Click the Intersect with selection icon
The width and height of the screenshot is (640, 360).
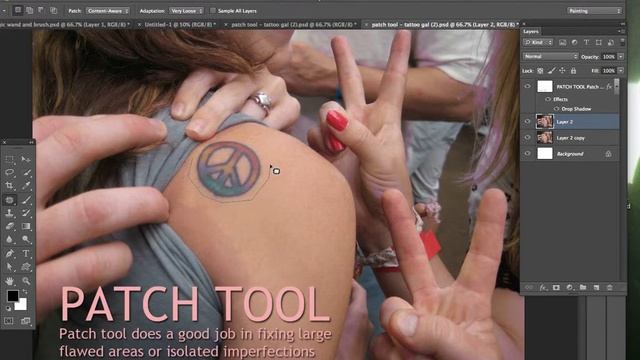(x=53, y=11)
